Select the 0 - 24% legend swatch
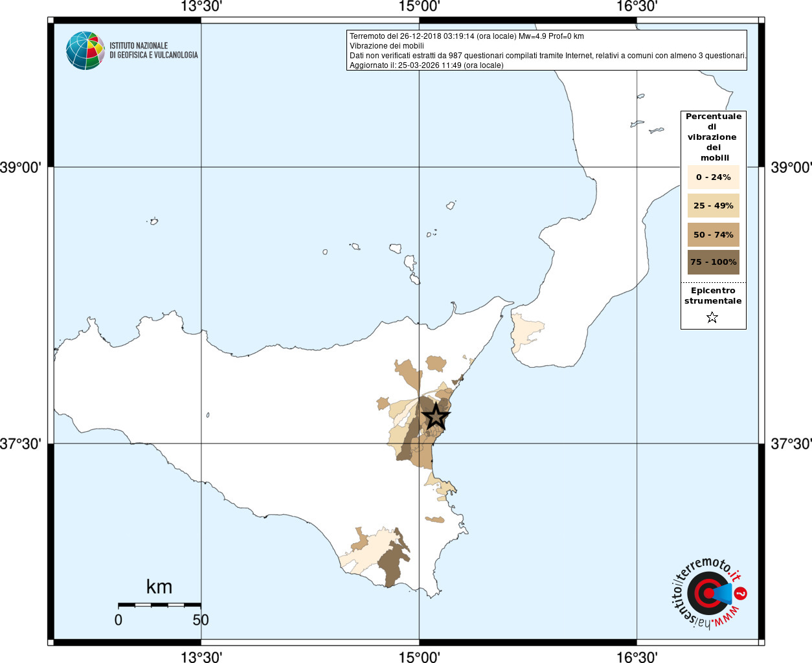The height and width of the screenshot is (663, 812). (x=713, y=177)
